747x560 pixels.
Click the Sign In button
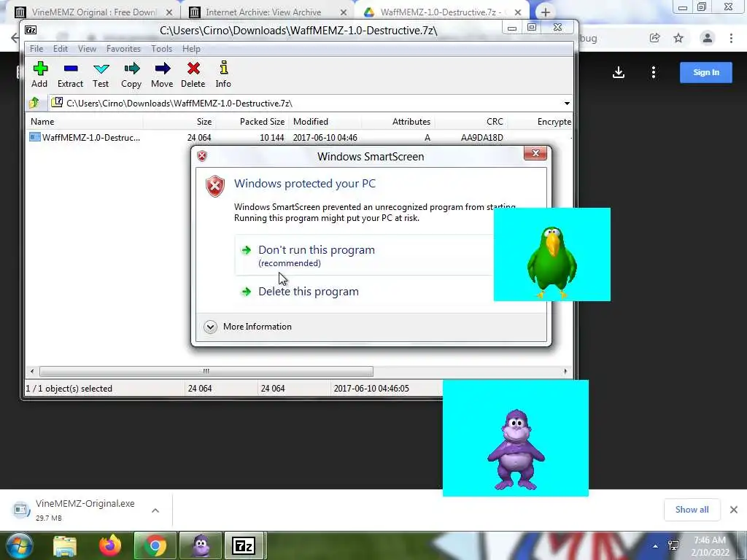pos(706,72)
